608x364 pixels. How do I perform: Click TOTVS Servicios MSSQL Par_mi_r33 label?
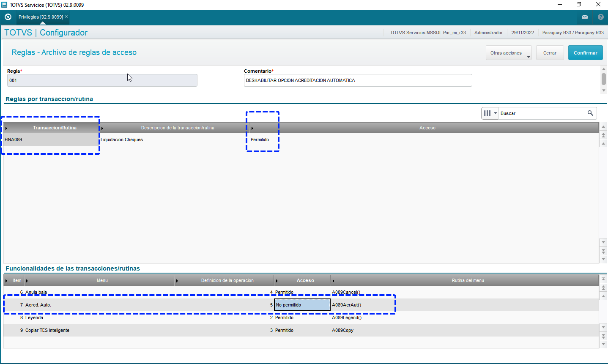[428, 33]
